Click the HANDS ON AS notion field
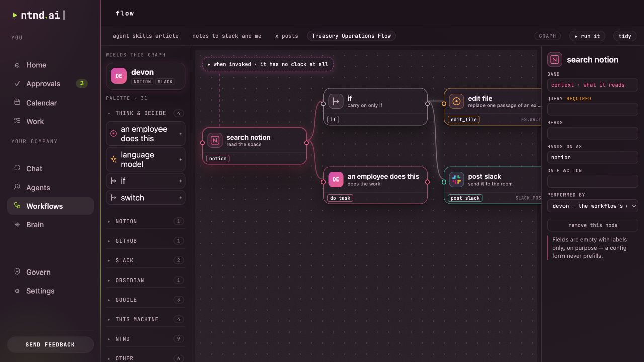 click(x=593, y=157)
